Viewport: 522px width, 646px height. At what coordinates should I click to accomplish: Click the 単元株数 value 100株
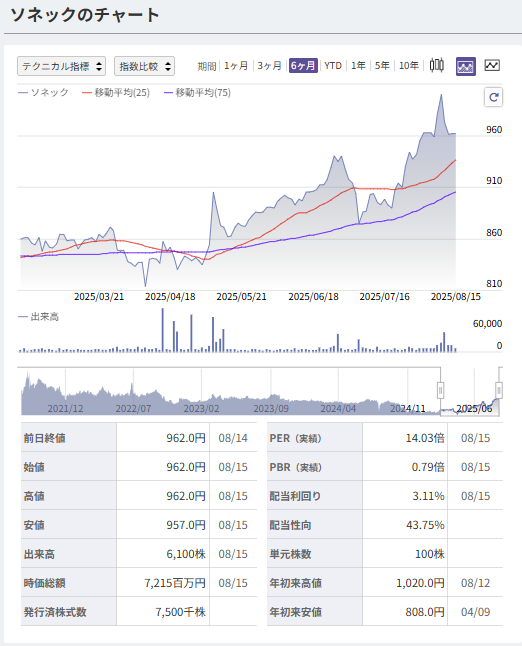(x=430, y=554)
